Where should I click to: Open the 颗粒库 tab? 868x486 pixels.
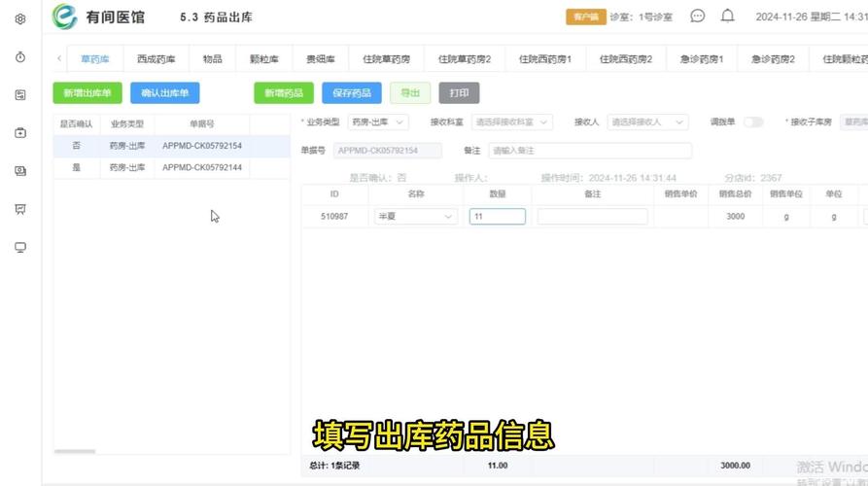click(x=263, y=58)
